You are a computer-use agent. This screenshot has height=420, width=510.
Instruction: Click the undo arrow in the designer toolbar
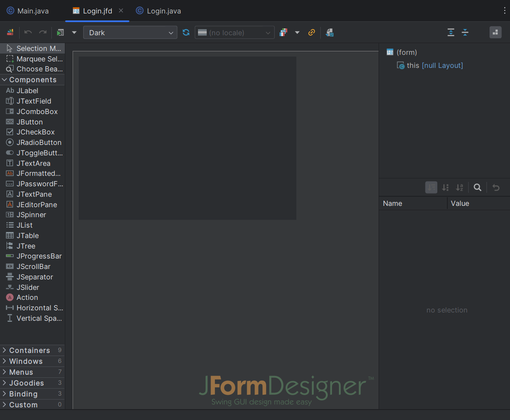(x=28, y=32)
